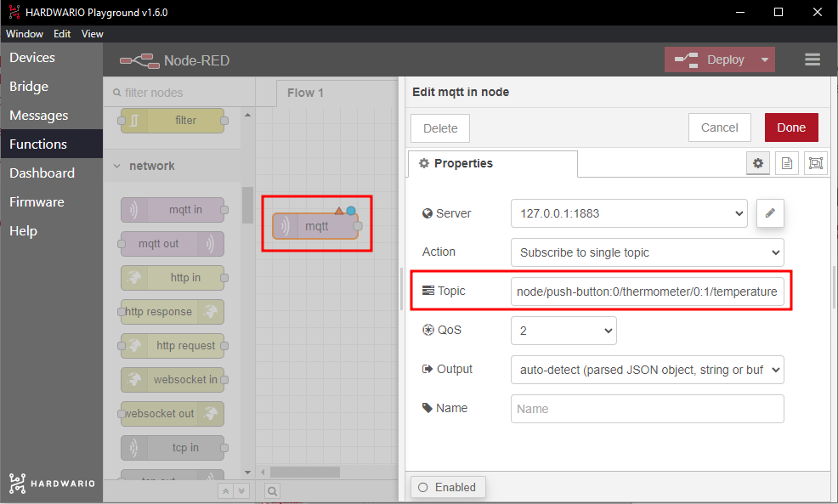Click the palette scrollbar up arrow
Screen dimensions: 838x504
[247, 115]
